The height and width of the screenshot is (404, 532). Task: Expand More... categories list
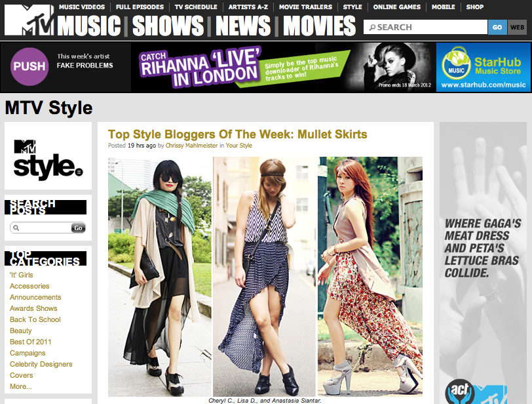[x=21, y=387]
